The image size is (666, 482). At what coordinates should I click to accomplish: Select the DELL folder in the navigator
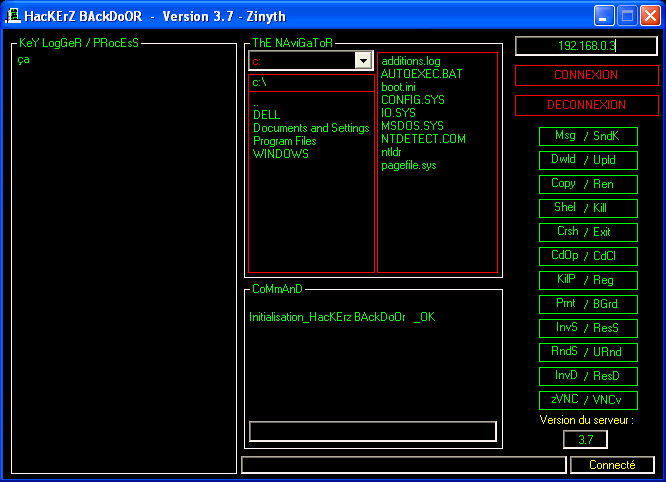pos(267,115)
